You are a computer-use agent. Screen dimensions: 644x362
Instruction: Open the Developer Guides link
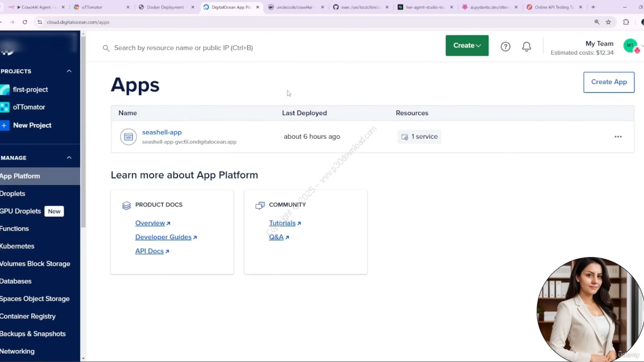166,237
